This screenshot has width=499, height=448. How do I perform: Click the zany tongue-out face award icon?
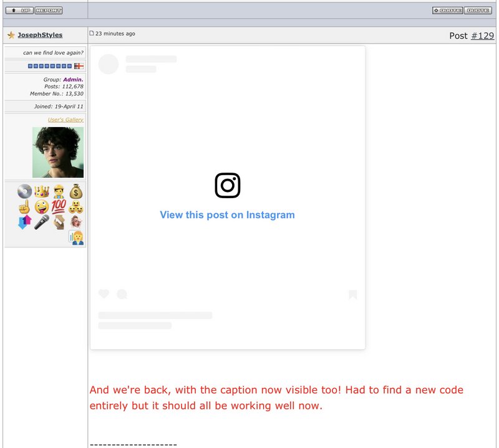point(42,207)
